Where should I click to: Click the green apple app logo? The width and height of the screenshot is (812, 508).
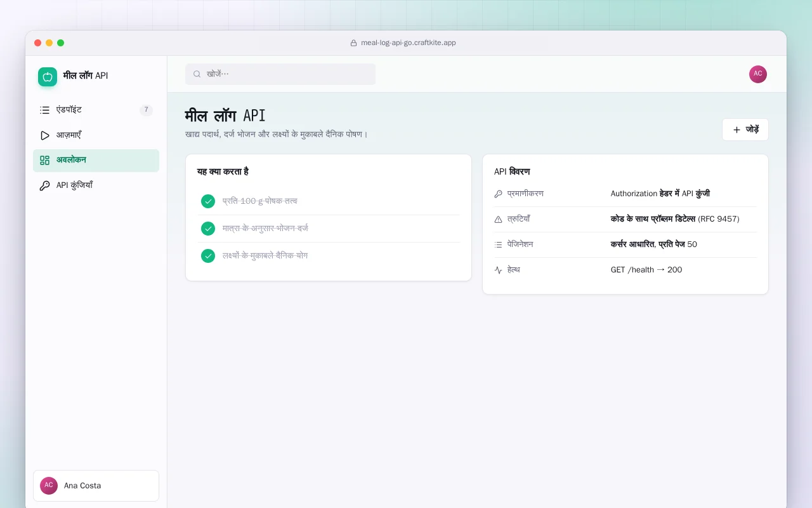click(x=48, y=77)
